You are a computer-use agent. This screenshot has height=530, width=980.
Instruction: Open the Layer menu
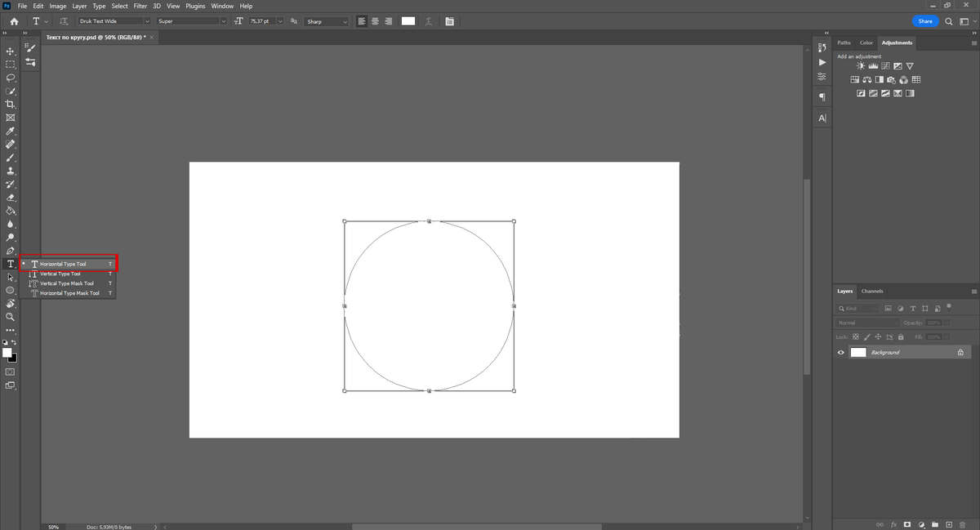[79, 6]
